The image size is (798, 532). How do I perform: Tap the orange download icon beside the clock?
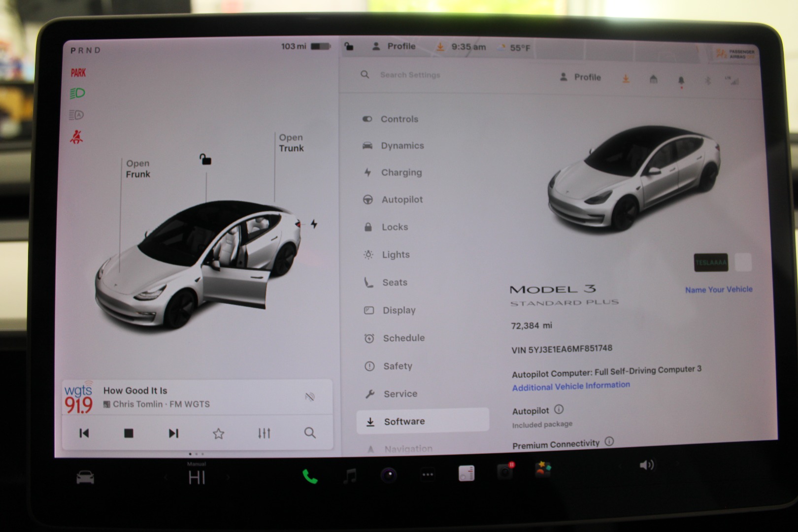(440, 47)
